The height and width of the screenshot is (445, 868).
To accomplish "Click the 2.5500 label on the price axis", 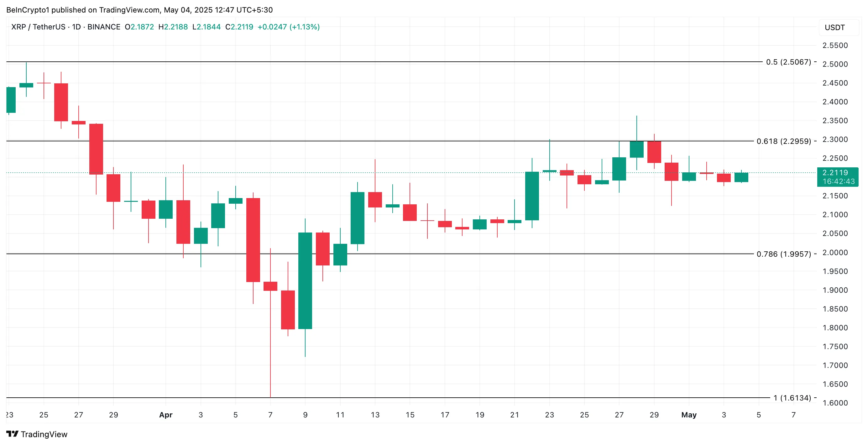I will point(835,45).
